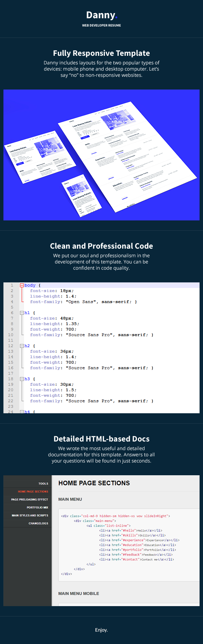Go to PORTFOLIO MIX docs section

point(38,507)
